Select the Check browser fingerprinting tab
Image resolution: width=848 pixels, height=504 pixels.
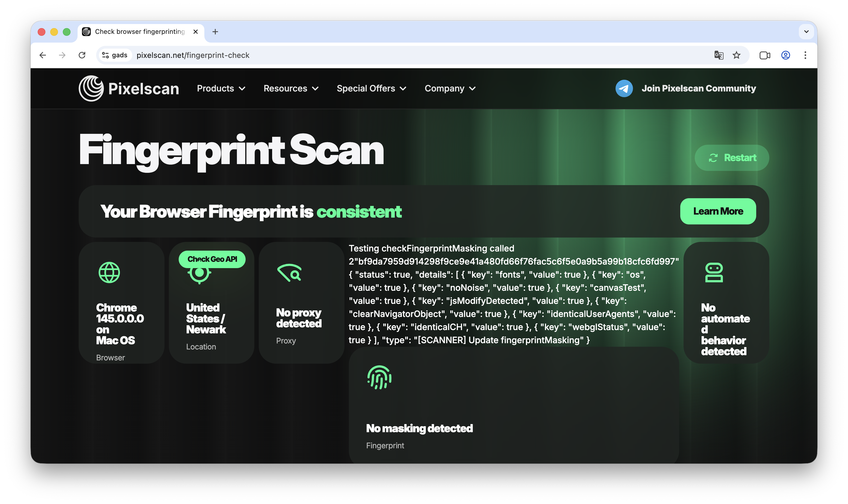(139, 32)
